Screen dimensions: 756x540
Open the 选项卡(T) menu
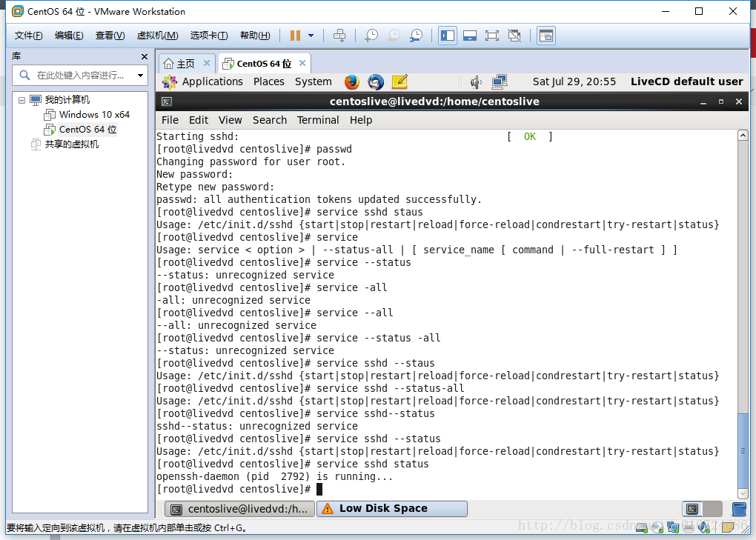[209, 36]
